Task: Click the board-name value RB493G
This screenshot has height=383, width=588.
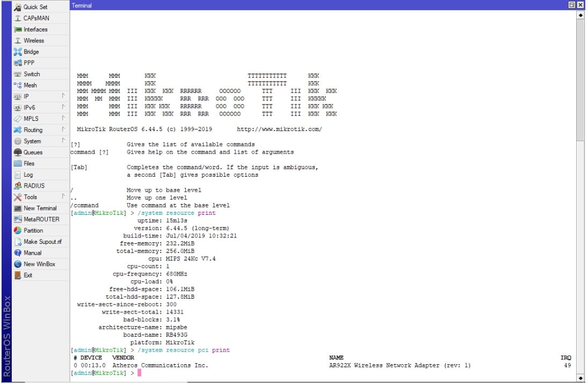Action: pyautogui.click(x=177, y=335)
